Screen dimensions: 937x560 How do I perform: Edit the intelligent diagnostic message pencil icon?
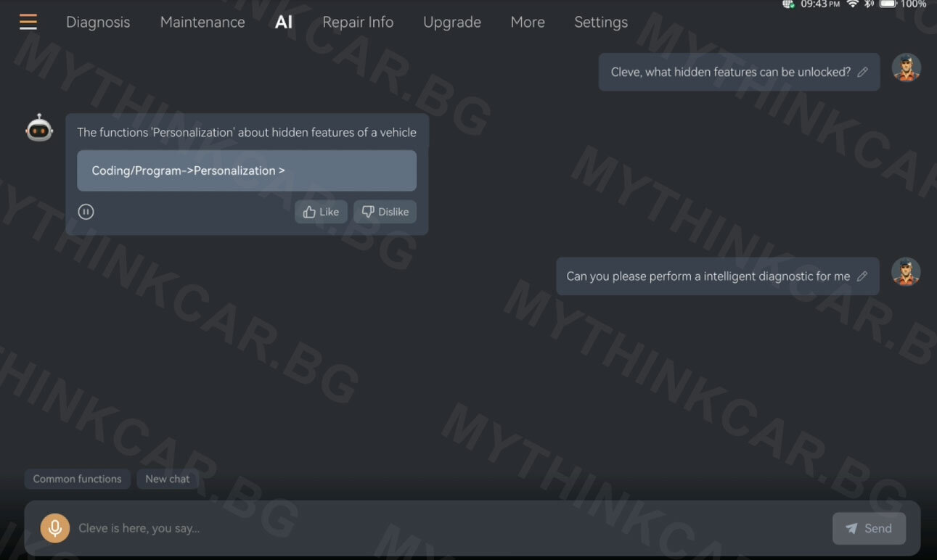[862, 276]
